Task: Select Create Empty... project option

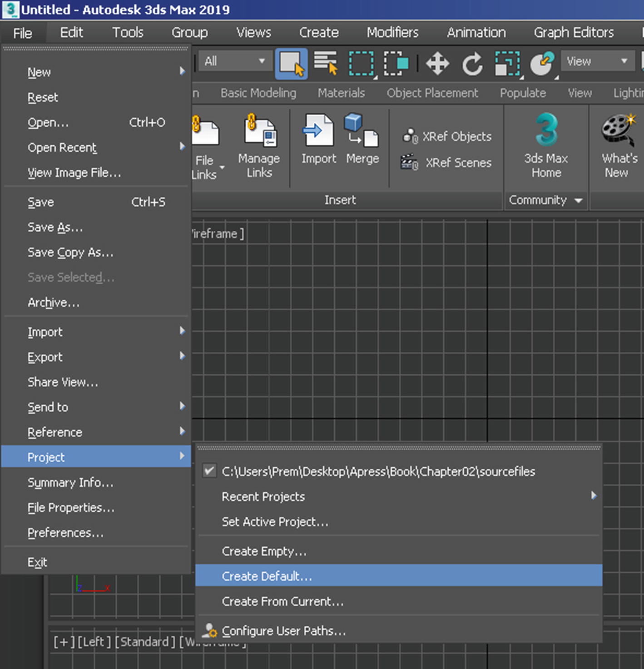Action: coord(399,551)
